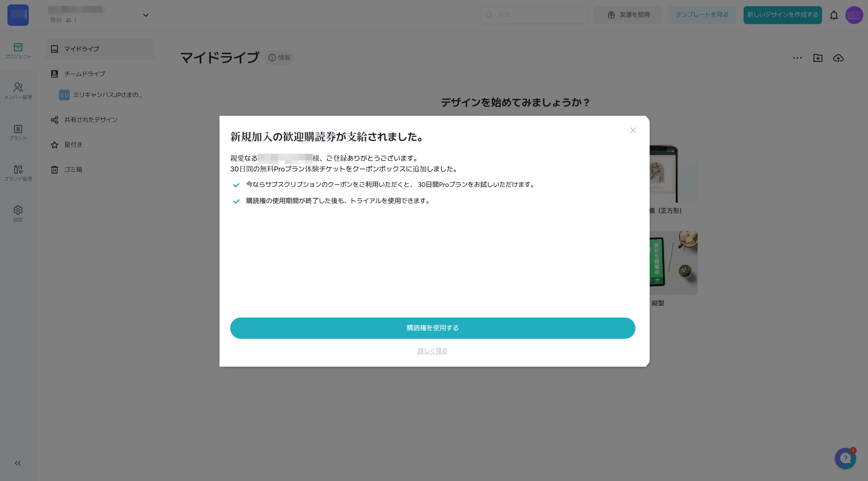The image size is (868, 481).
Task: Click 購読権を使用する button
Action: [433, 328]
